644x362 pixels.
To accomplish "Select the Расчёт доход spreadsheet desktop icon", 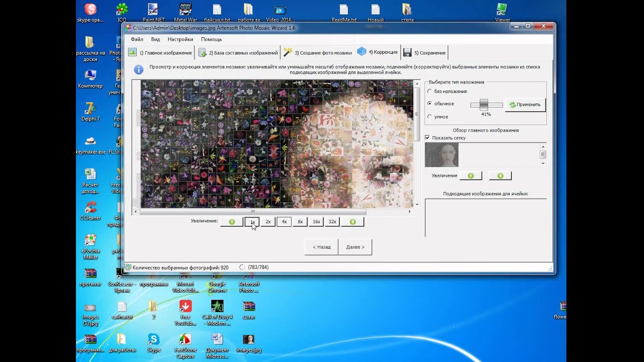I will pyautogui.click(x=91, y=180).
